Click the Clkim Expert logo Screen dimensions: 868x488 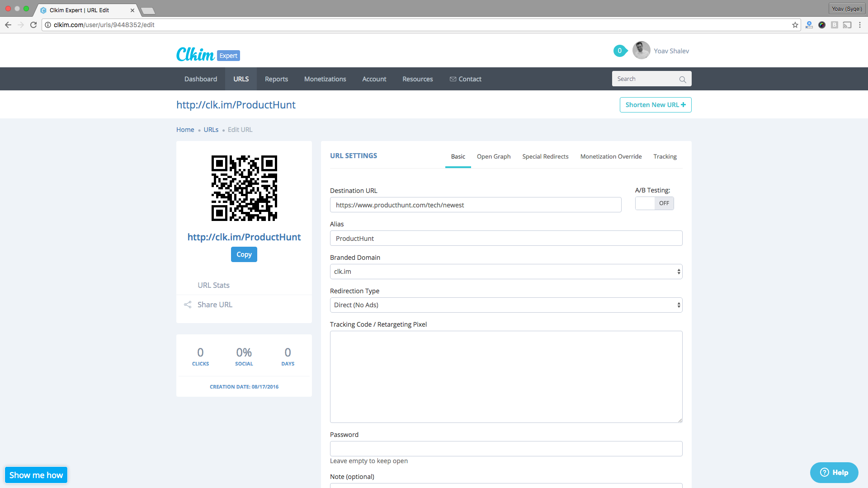click(208, 54)
